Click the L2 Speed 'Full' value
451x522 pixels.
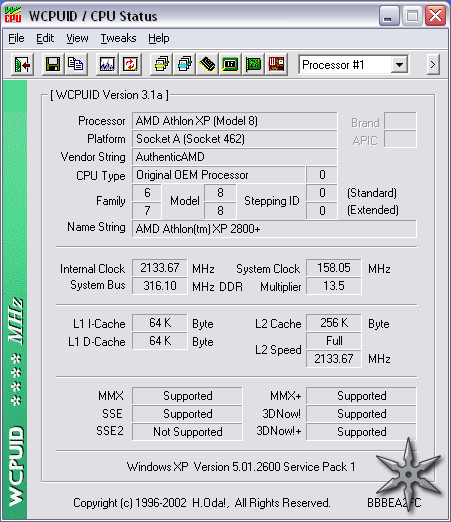(x=334, y=341)
